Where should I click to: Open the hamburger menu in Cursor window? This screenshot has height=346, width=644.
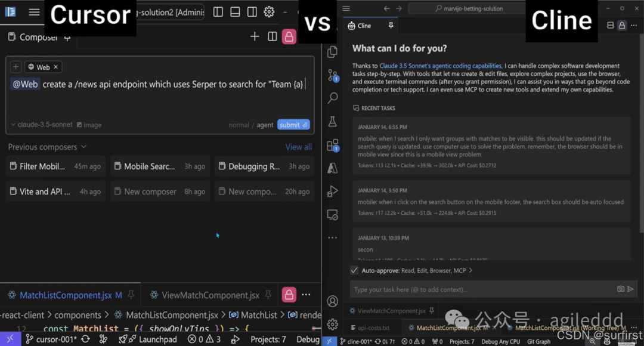pyautogui.click(x=34, y=12)
